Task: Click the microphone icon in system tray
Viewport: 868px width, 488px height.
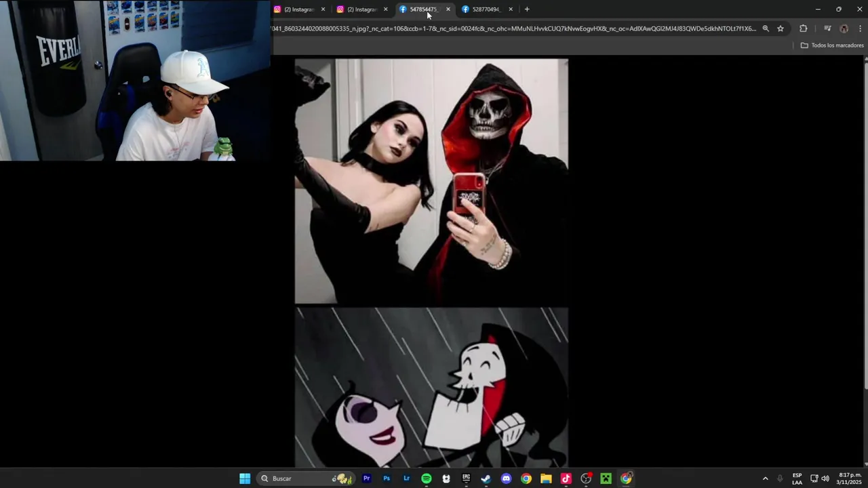Action: click(780, 479)
